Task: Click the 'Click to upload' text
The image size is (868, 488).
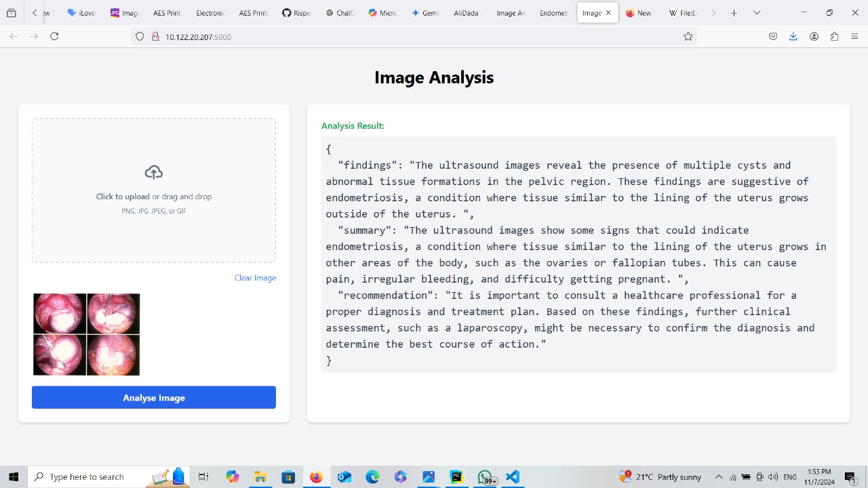Action: [123, 197]
